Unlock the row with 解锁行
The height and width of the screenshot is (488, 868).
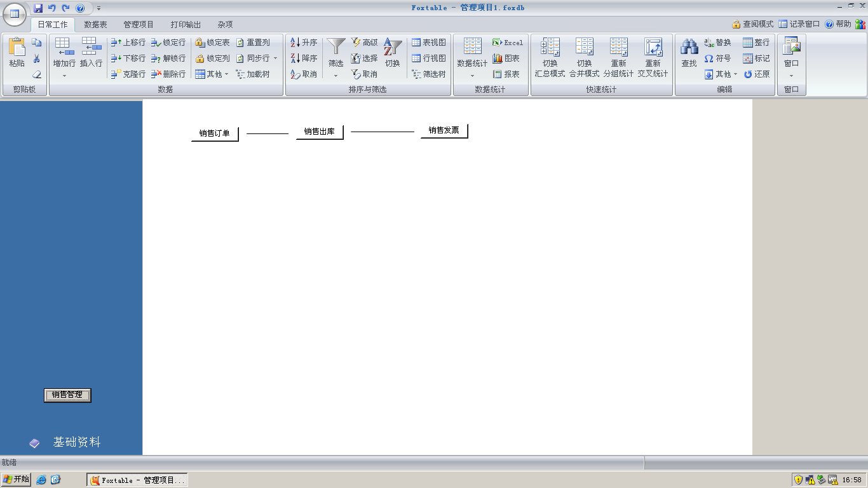[168, 58]
